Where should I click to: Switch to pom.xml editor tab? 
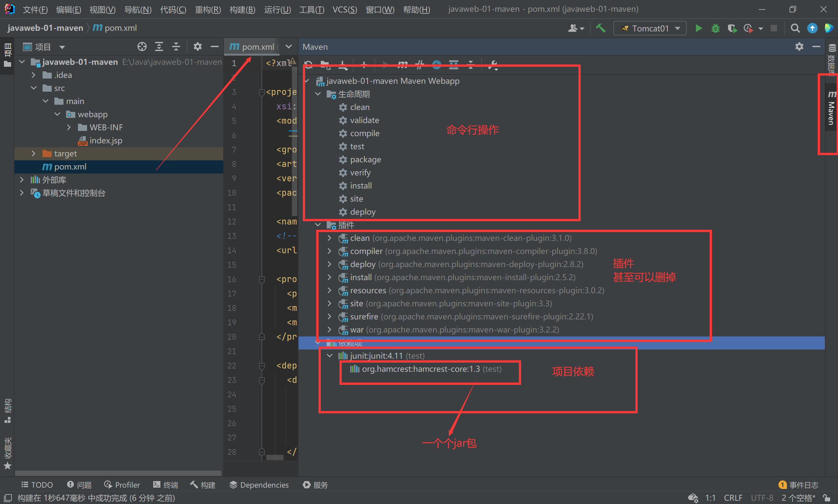pos(252,47)
